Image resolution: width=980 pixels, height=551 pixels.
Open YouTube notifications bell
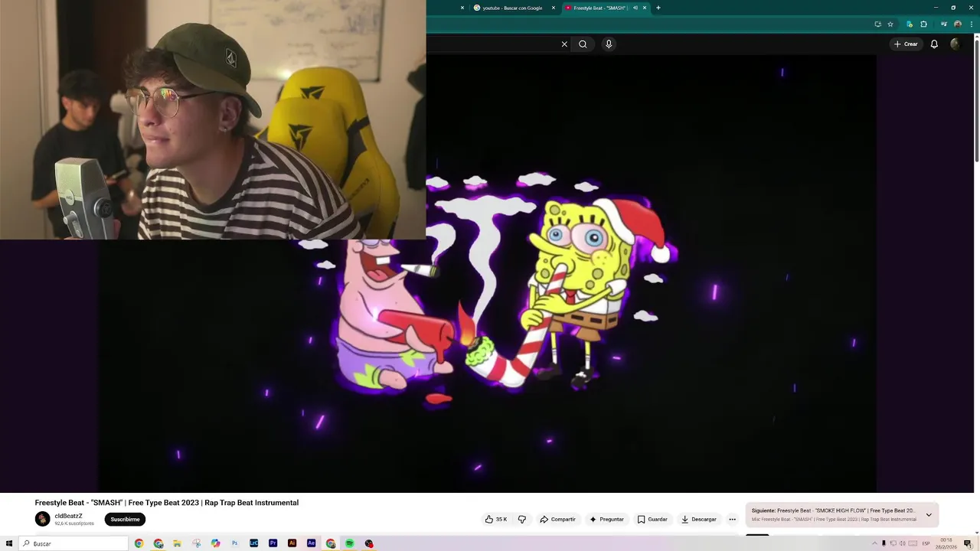(934, 44)
